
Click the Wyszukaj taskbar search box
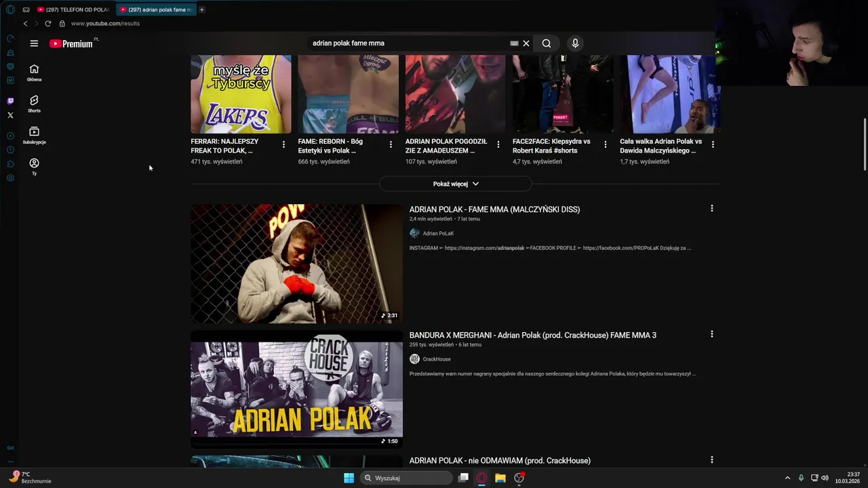[406, 478]
